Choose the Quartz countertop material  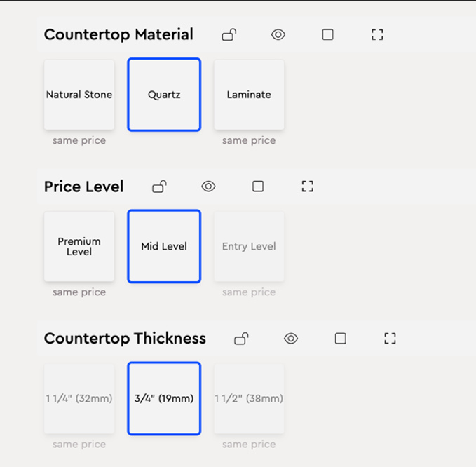(x=164, y=95)
